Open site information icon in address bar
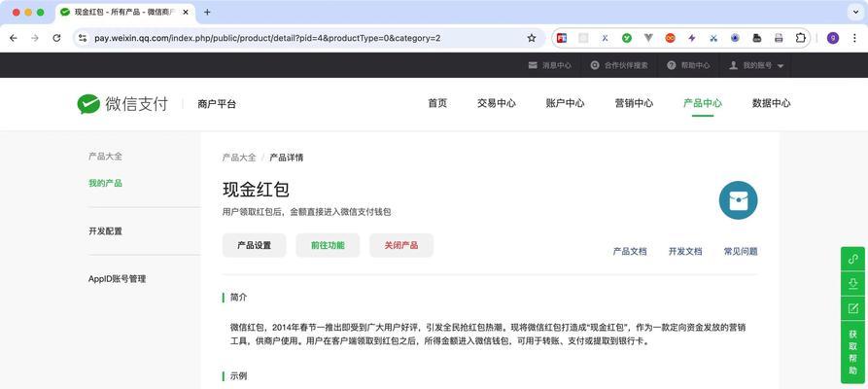Screen dimensions: 868x389 83,38
